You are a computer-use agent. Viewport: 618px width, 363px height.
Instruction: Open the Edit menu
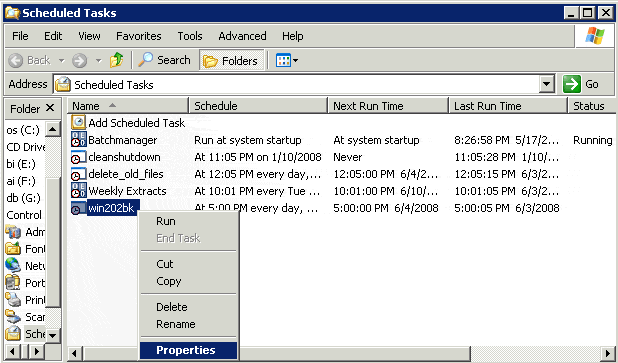[53, 36]
